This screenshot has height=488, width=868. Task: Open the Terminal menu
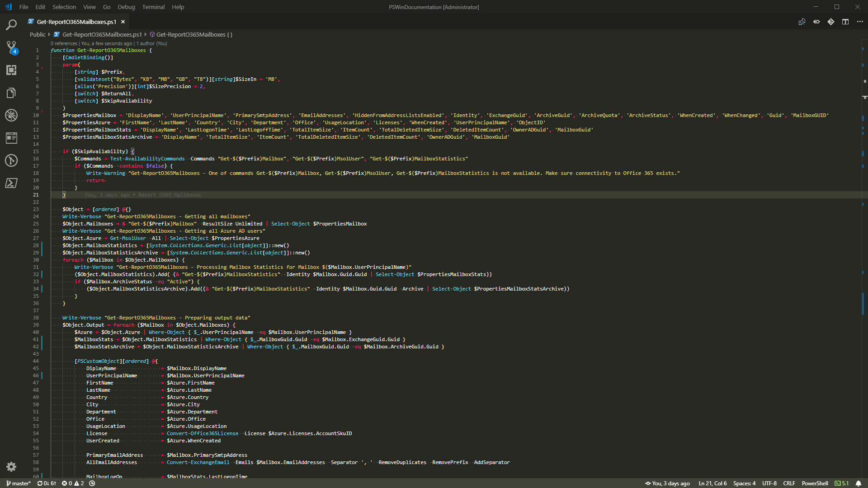153,7
